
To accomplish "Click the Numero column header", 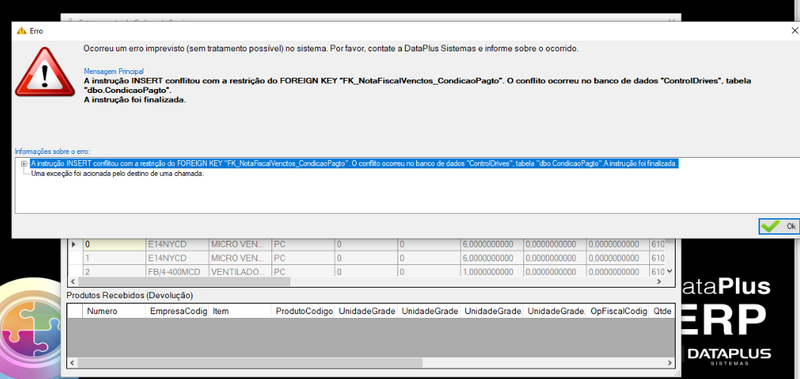I will [114, 311].
